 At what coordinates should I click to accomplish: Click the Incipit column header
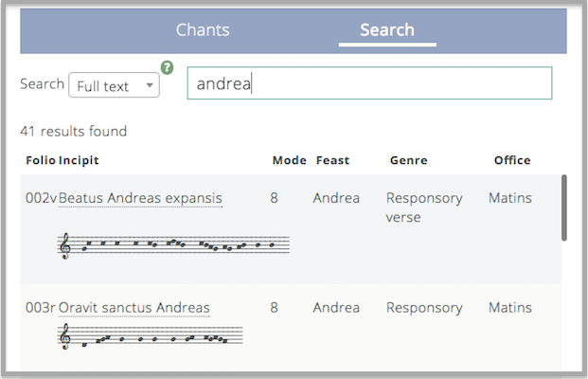pos(79,160)
